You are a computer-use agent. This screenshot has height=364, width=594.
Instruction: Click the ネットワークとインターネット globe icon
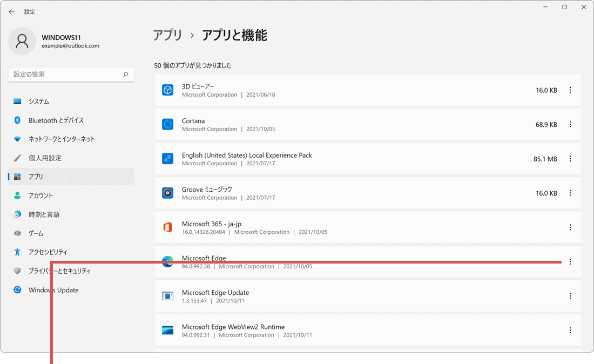[17, 139]
